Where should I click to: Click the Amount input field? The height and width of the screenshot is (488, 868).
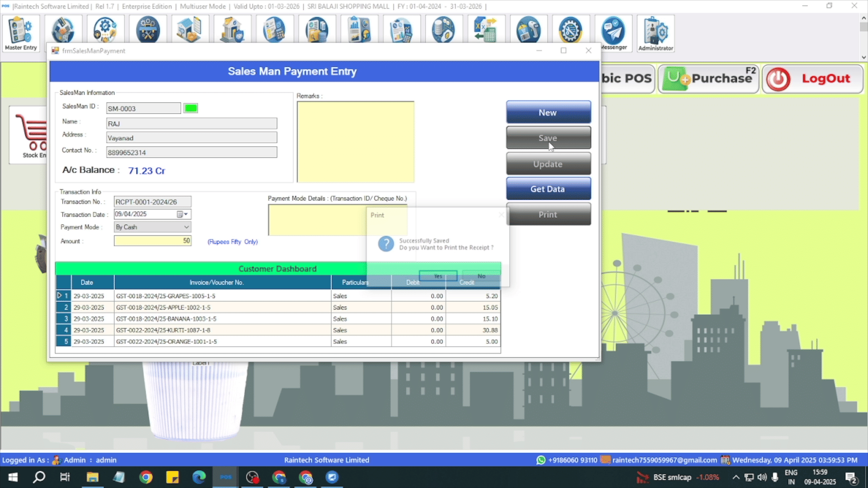click(x=152, y=241)
